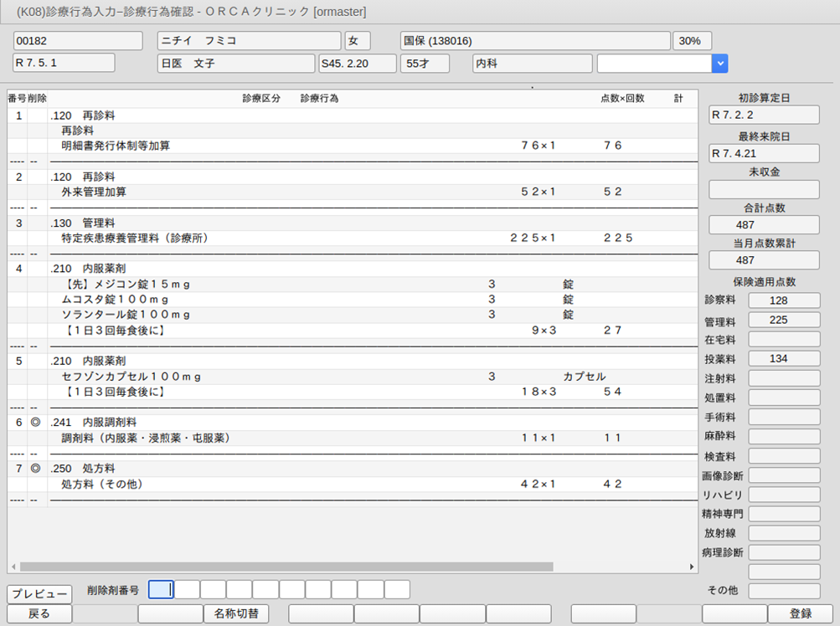
Task: Select the メジコン錠15mg medication line
Action: pos(126,285)
